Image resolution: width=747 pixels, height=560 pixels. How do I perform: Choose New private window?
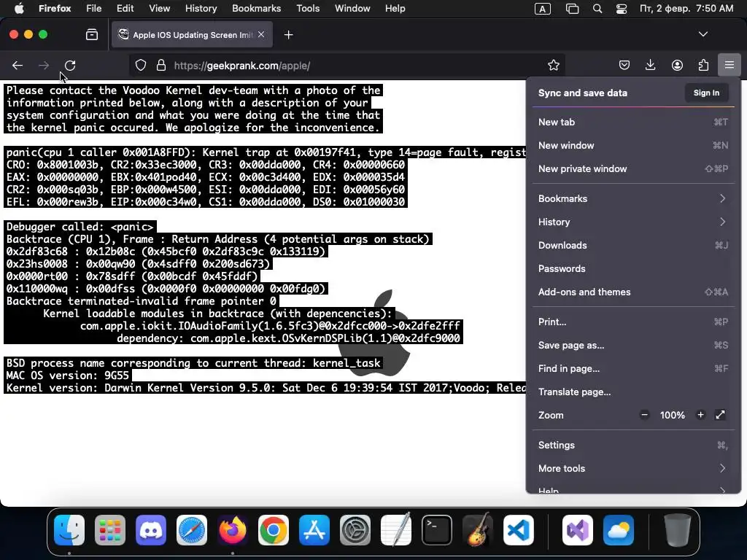point(633,168)
